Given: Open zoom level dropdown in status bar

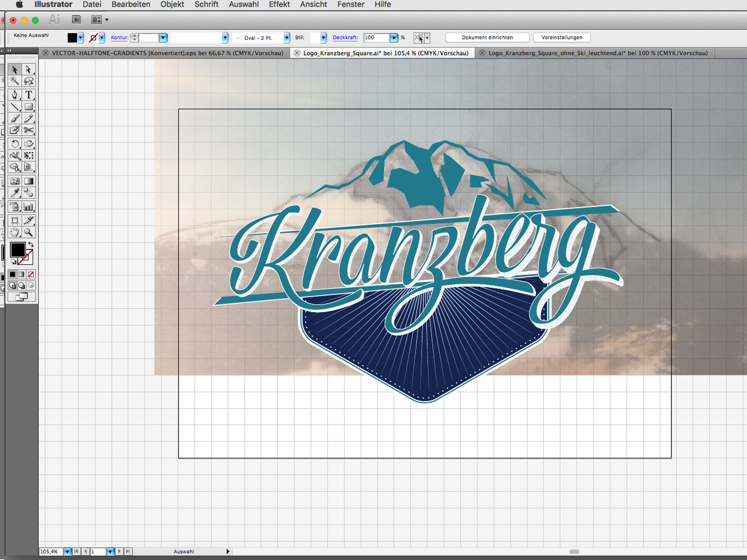Looking at the screenshot, I should click(67, 551).
